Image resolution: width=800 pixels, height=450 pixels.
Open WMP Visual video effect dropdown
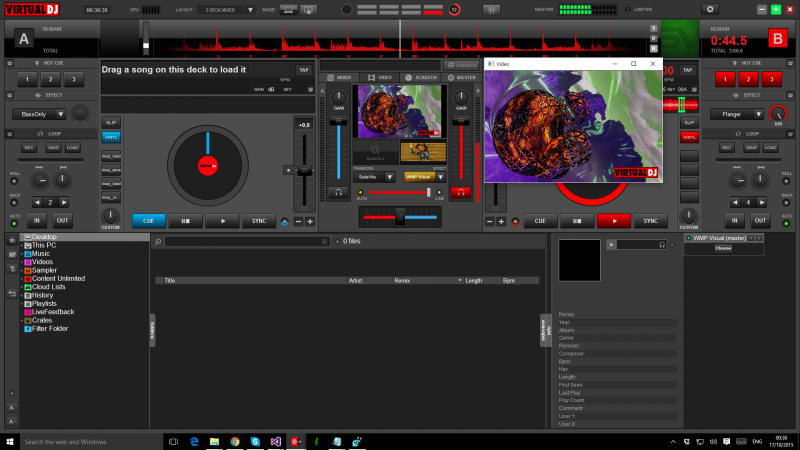[x=440, y=177]
